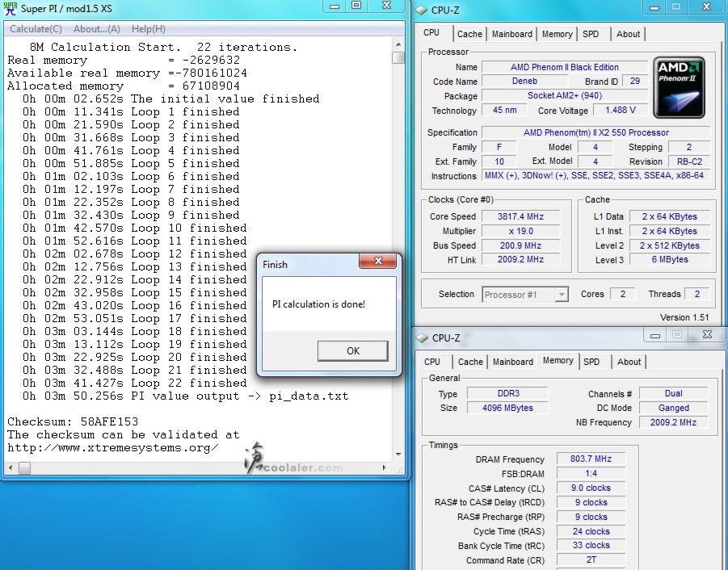Click the Core Voltage value 1.488 V
The width and height of the screenshot is (728, 570).
(621, 110)
